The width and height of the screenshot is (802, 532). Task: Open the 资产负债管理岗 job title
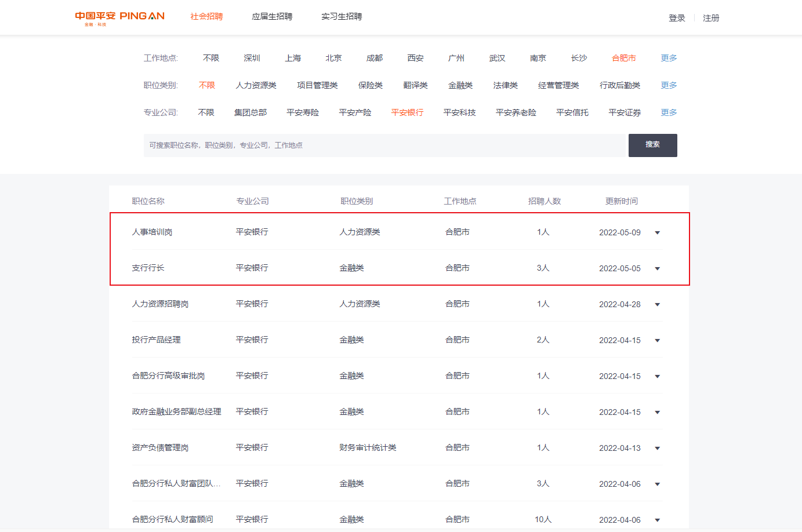(x=160, y=447)
